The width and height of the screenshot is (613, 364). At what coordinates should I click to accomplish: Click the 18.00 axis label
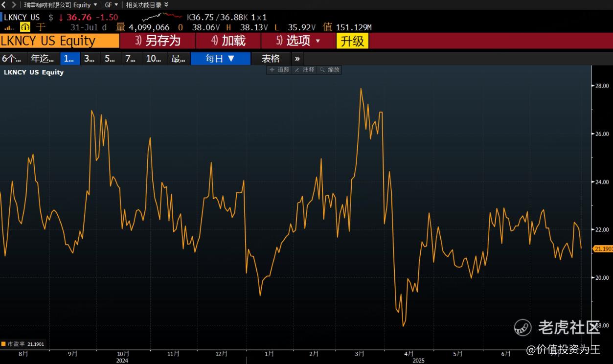point(602,326)
